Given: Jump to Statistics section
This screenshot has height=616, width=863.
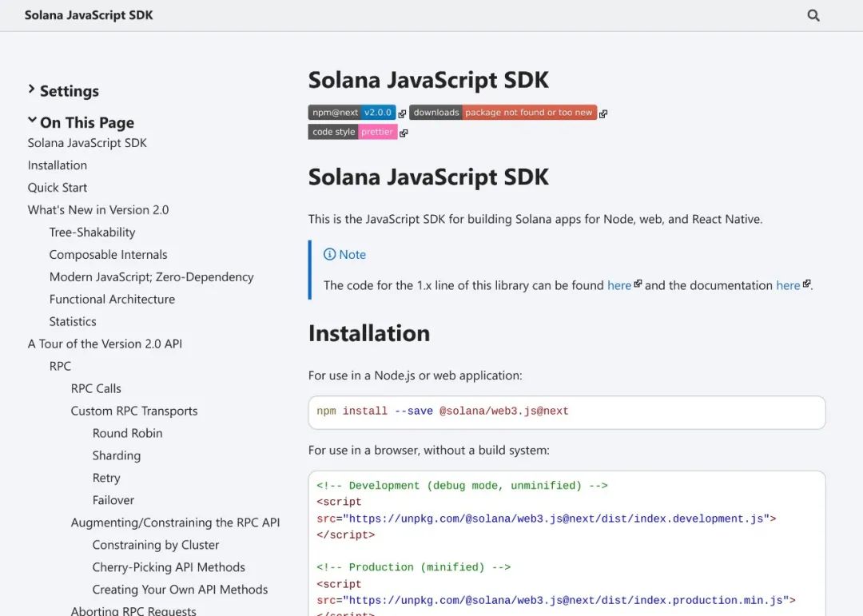Looking at the screenshot, I should 73,321.
